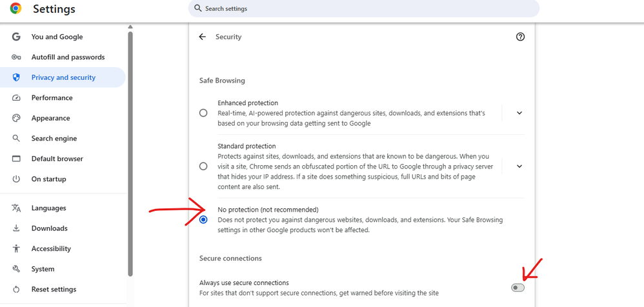
Task: Click the Performance gauge icon in sidebar
Action: [17, 98]
